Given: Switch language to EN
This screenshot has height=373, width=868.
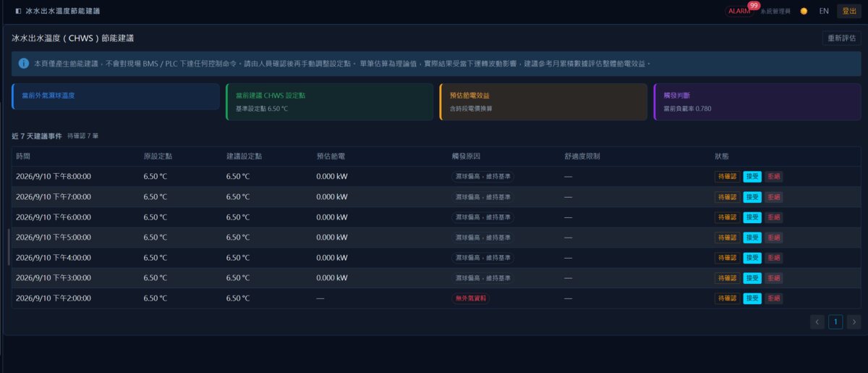Looking at the screenshot, I should click(824, 11).
